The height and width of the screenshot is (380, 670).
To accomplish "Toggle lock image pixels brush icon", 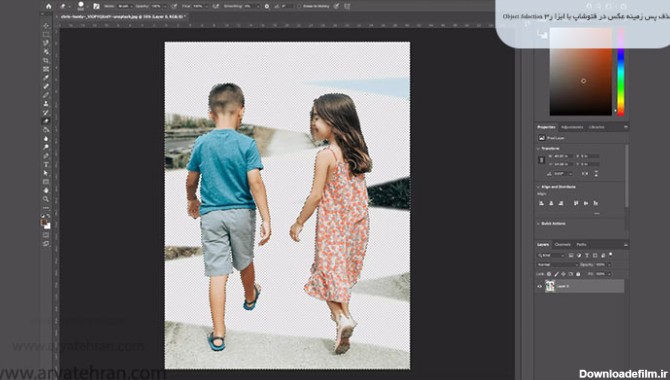I will click(x=557, y=274).
